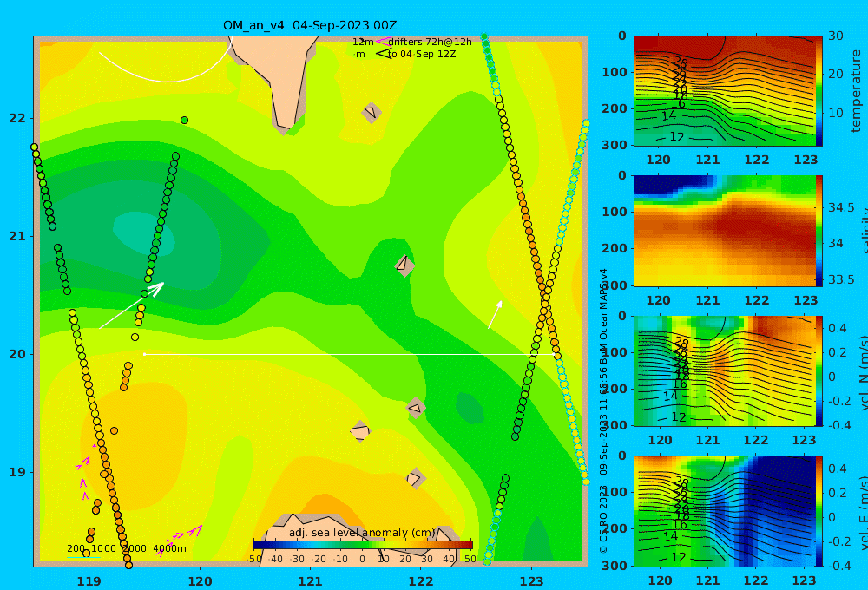The width and height of the screenshot is (868, 590).
Task: Click the bathymetry legend '200 1000 2000 4000m'
Action: coord(126,548)
